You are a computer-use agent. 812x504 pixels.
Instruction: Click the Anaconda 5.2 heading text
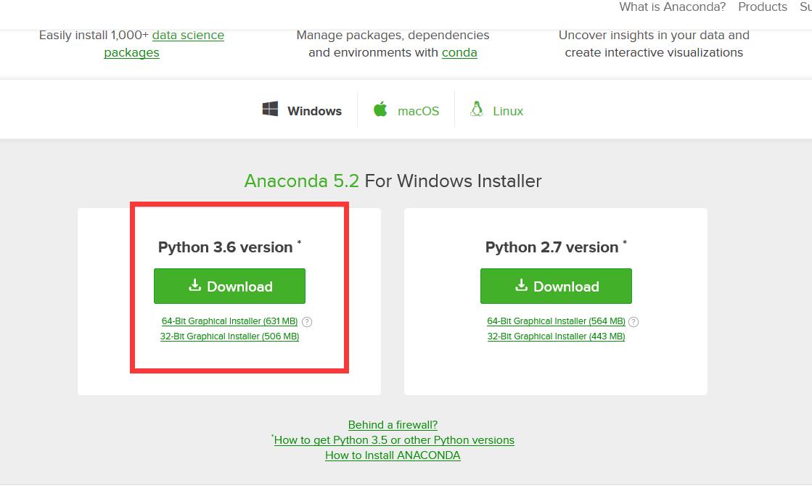click(x=301, y=181)
